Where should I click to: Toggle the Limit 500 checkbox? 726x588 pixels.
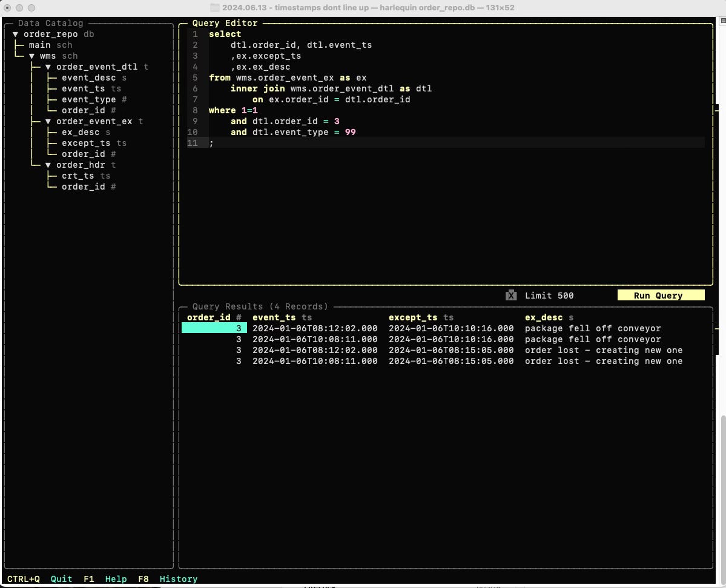coord(510,296)
